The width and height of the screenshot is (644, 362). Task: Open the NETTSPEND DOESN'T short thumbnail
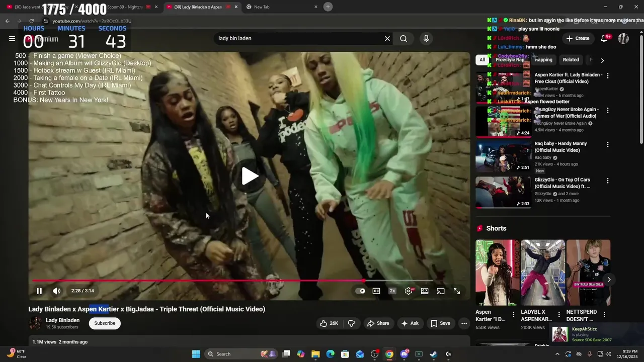click(588, 273)
